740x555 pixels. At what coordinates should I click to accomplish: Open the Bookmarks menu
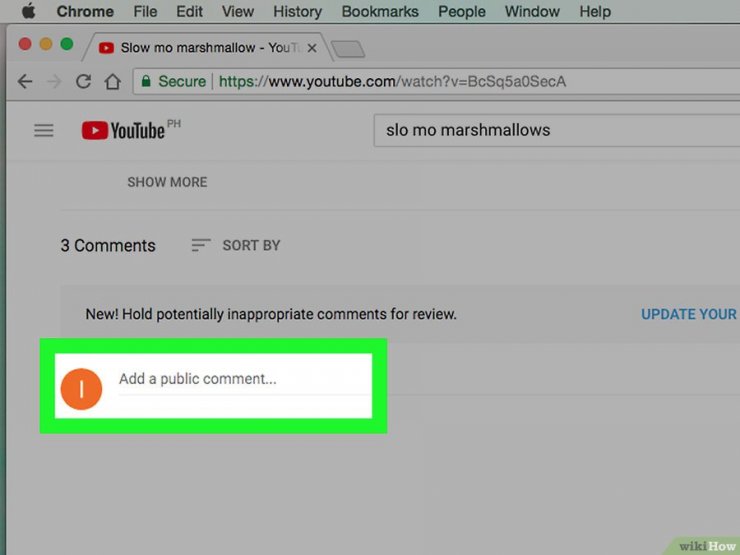pyautogui.click(x=380, y=11)
